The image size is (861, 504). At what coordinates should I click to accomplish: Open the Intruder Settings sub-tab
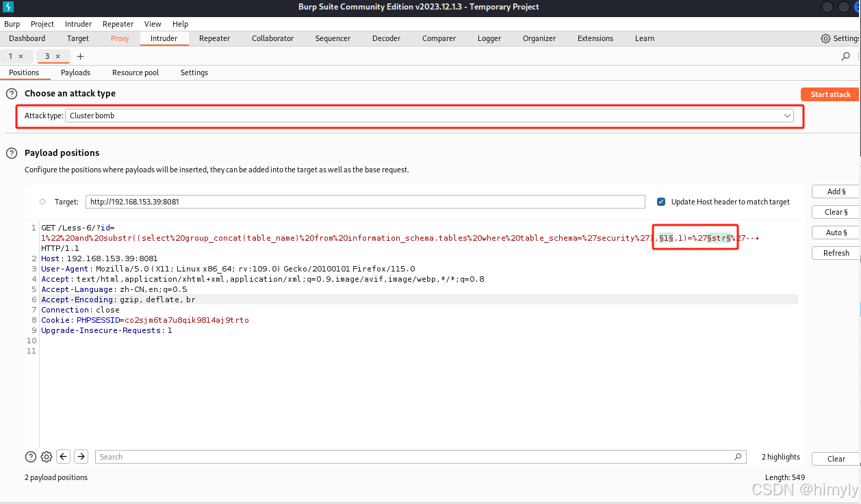click(x=194, y=72)
